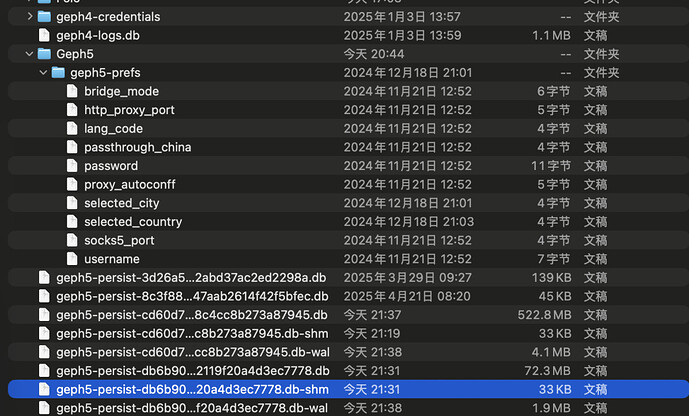Click the geph5-prefs folder icon
The height and width of the screenshot is (416, 689).
58,73
